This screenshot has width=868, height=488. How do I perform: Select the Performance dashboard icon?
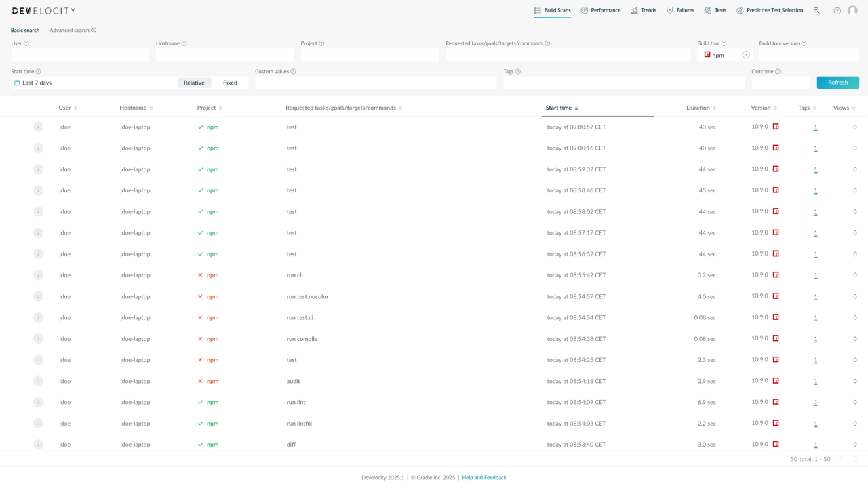pos(584,10)
